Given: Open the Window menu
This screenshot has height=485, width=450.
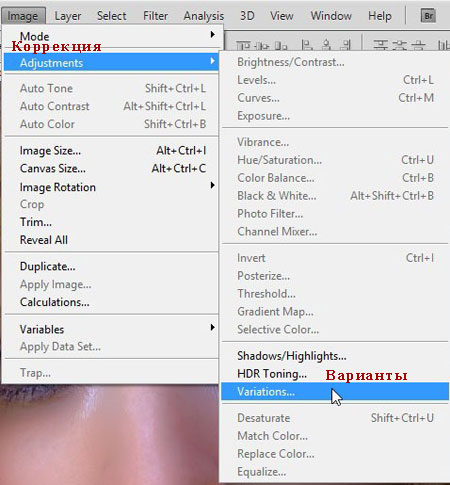Looking at the screenshot, I should tap(331, 16).
